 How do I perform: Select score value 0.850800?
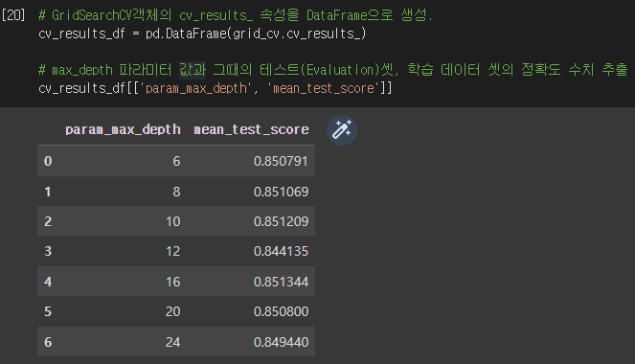[281, 311]
